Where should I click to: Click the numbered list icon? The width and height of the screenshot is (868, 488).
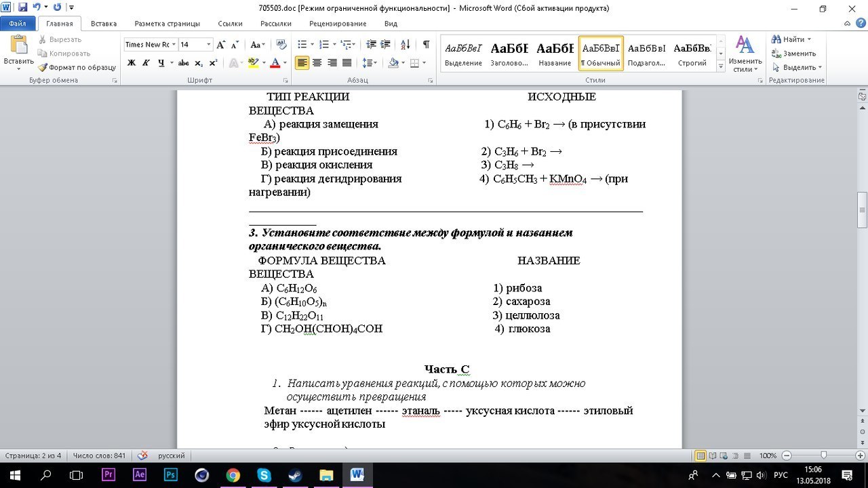pyautogui.click(x=324, y=45)
